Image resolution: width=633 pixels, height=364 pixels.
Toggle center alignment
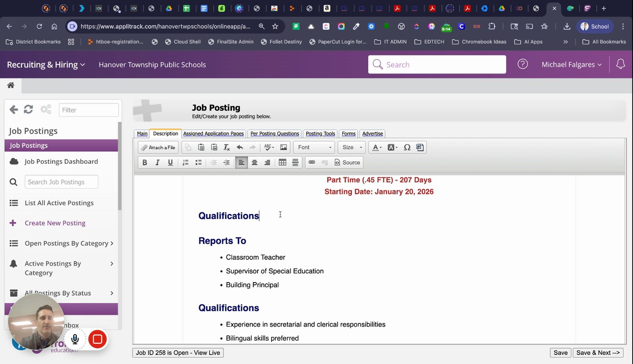coord(254,162)
